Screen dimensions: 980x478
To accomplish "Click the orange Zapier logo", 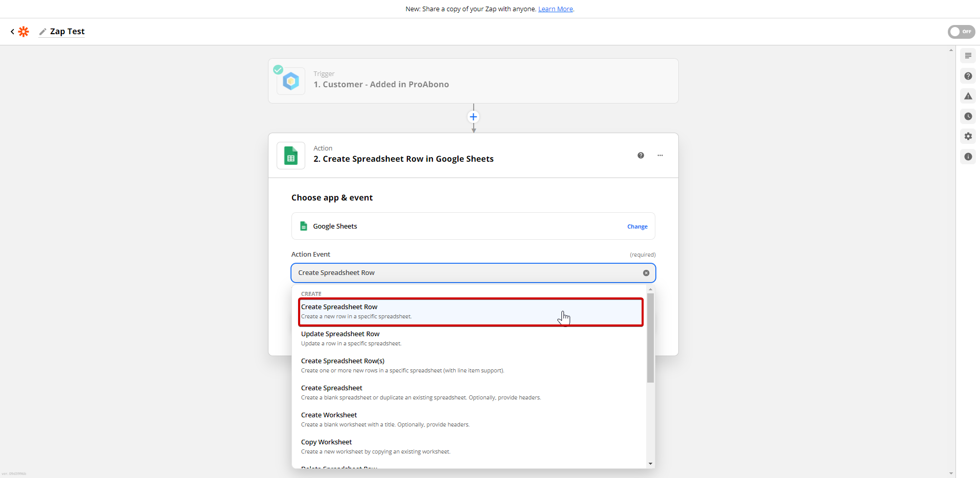I will (23, 32).
